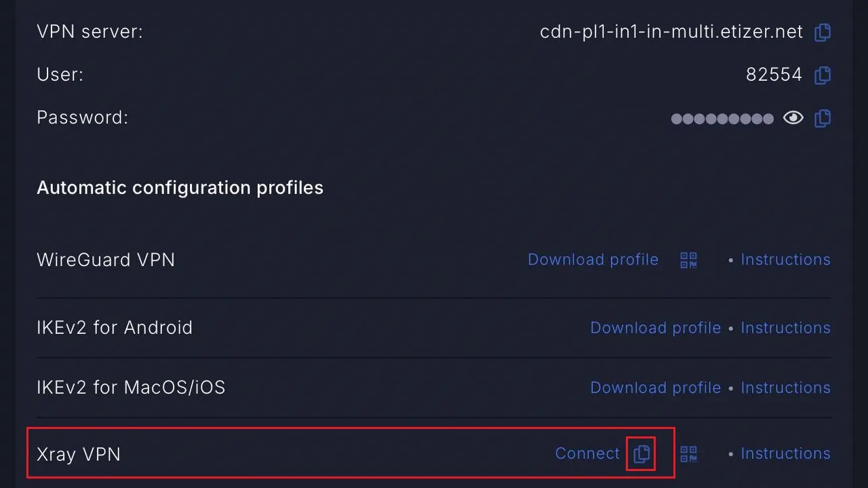868x488 pixels.
Task: Open Xray VPN instructions
Action: pyautogui.click(x=785, y=453)
